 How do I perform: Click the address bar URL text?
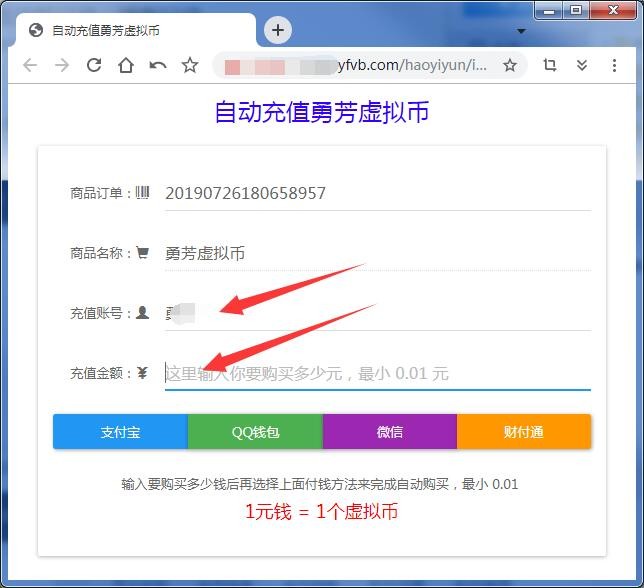coord(412,65)
